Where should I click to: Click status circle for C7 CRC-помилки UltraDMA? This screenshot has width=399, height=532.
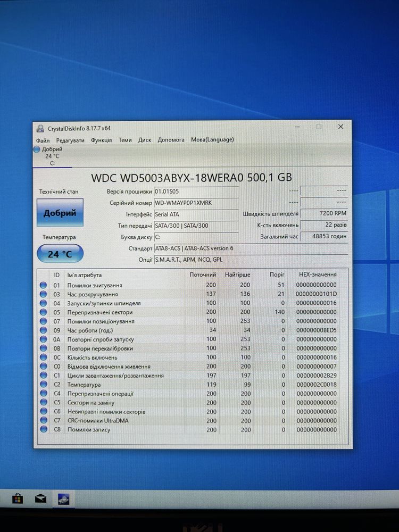click(x=43, y=420)
